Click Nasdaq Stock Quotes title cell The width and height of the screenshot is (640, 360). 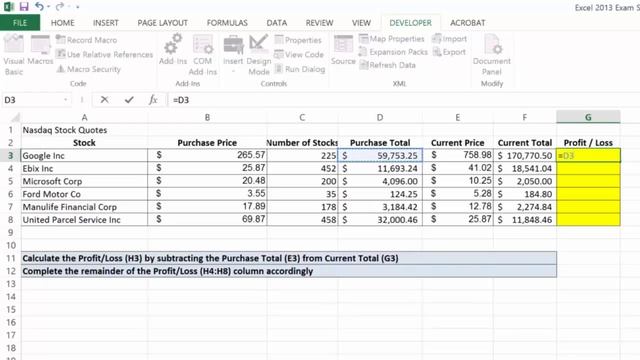[x=84, y=130]
